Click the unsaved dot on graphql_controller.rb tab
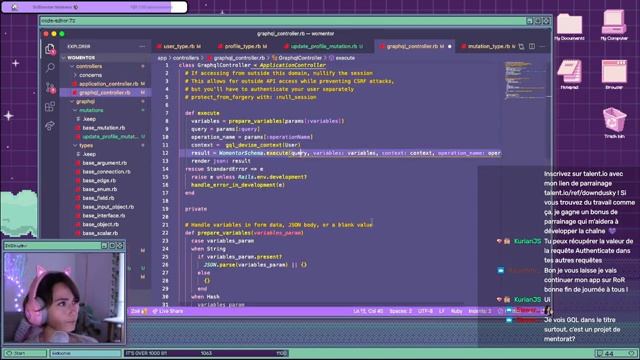 [450, 47]
